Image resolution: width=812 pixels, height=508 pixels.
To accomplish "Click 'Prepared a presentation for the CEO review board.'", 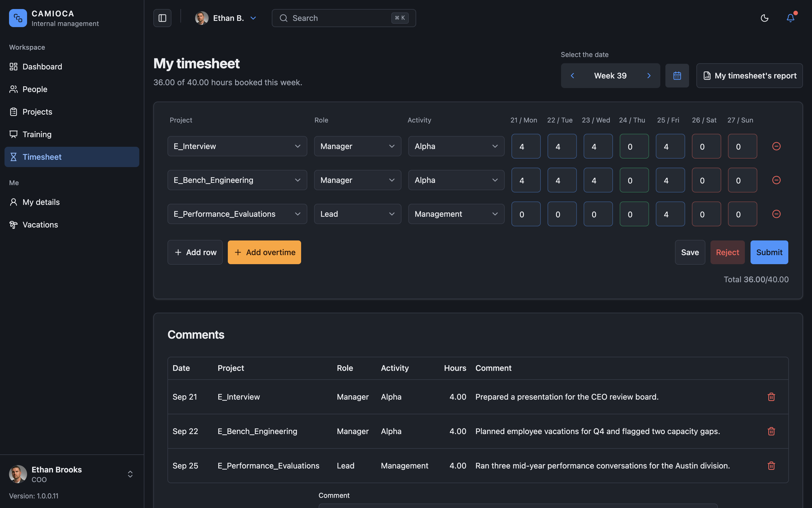I will (x=567, y=397).
